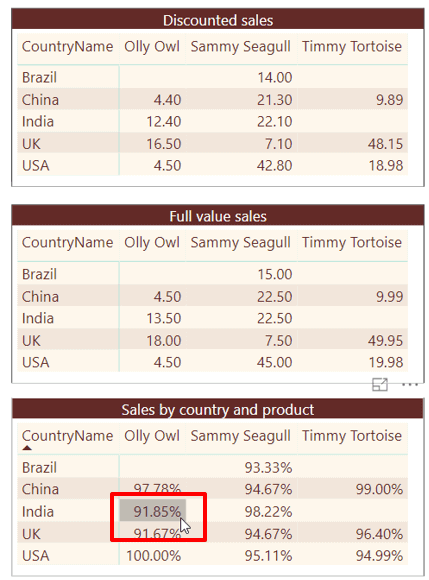Select the Discounted sales title bar
This screenshot has height=580, width=429.
pos(218,20)
